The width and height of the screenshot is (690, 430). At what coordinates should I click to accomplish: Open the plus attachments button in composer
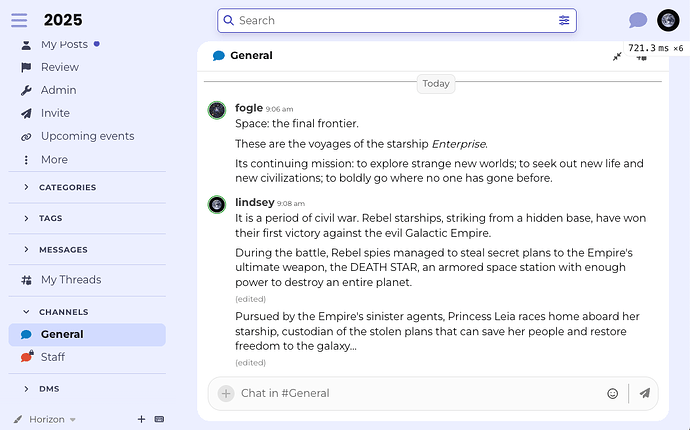click(226, 393)
